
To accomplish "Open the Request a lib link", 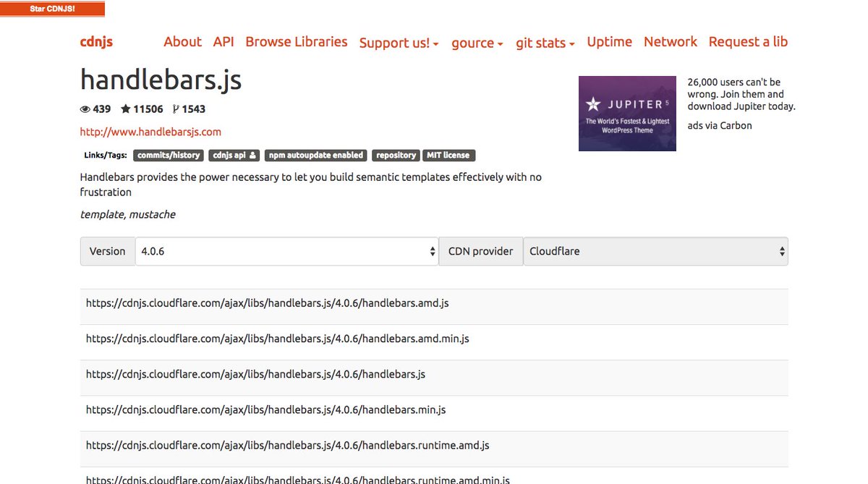I will click(x=748, y=42).
